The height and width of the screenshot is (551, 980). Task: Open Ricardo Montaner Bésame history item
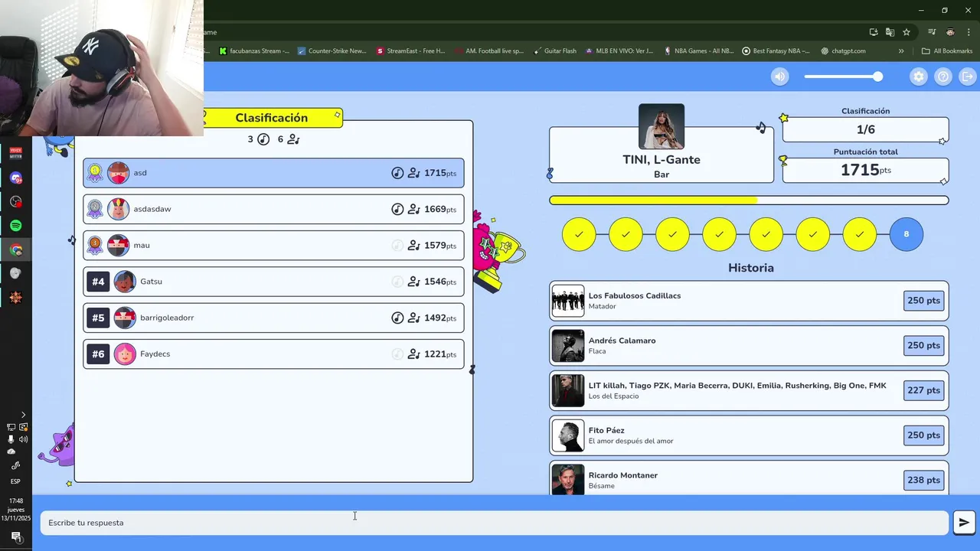pos(749,478)
